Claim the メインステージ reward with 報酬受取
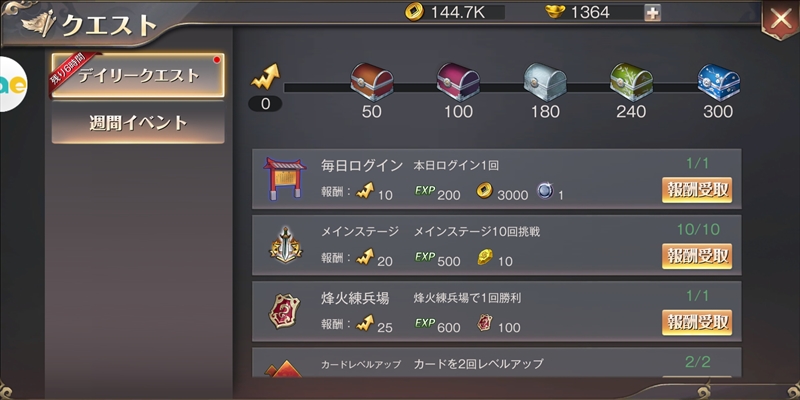This screenshot has width=800, height=400. click(697, 256)
